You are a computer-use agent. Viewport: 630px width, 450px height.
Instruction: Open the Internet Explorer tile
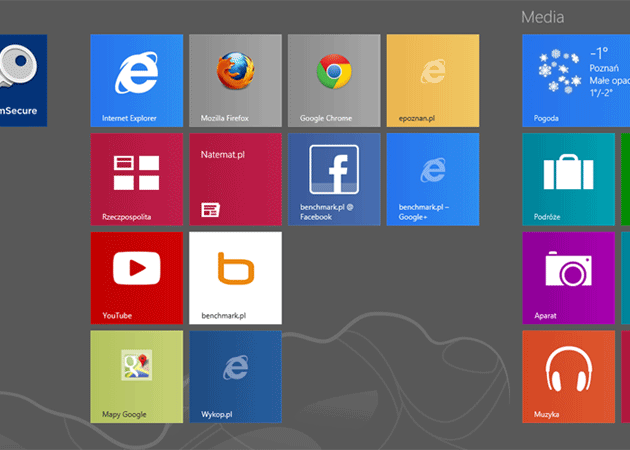coord(137,80)
